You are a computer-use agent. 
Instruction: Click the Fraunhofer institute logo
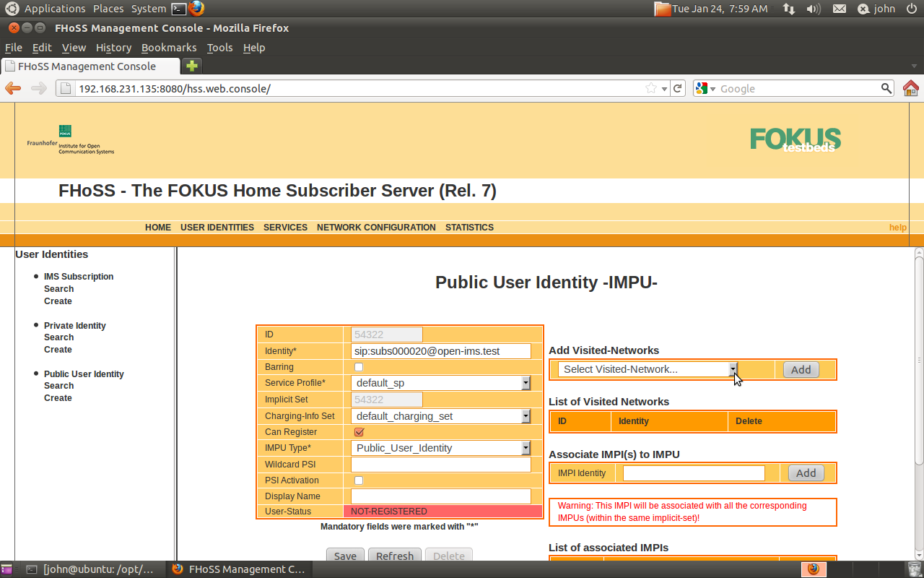[71, 140]
